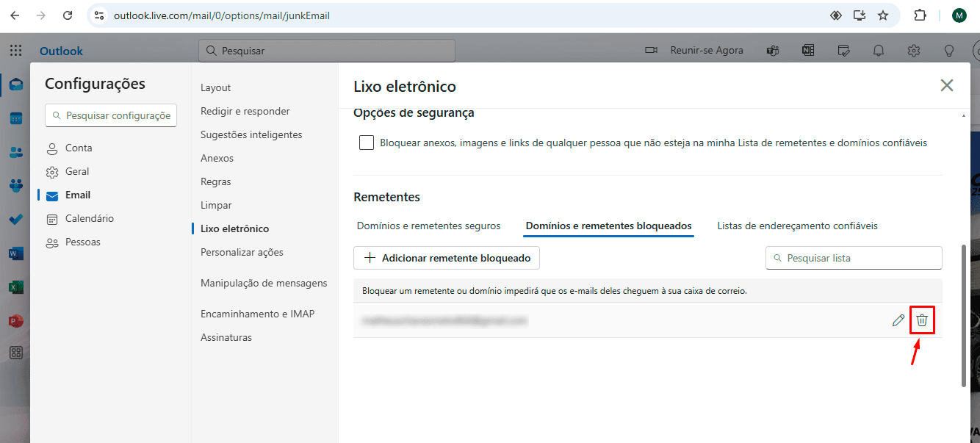Open Limpar settings page

pyautogui.click(x=216, y=205)
